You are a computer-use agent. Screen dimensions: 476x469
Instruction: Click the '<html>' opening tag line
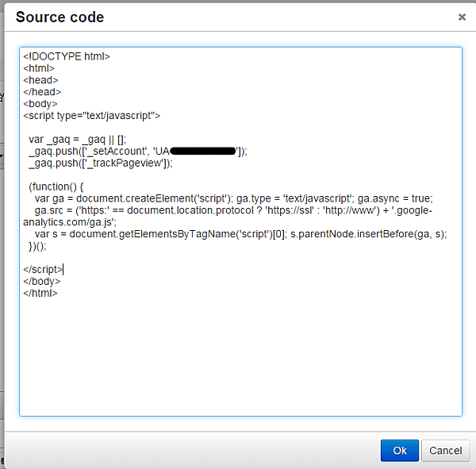[x=39, y=68]
